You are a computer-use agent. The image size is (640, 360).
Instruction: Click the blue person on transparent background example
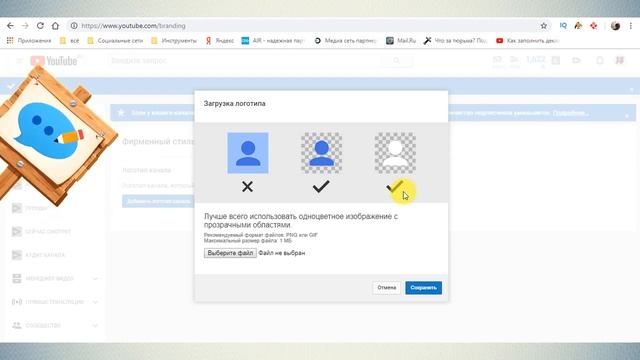point(322,153)
